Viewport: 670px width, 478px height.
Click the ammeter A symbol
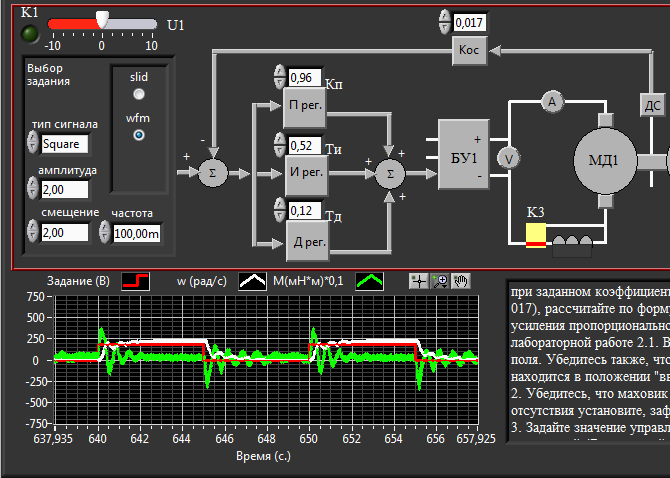(x=552, y=102)
